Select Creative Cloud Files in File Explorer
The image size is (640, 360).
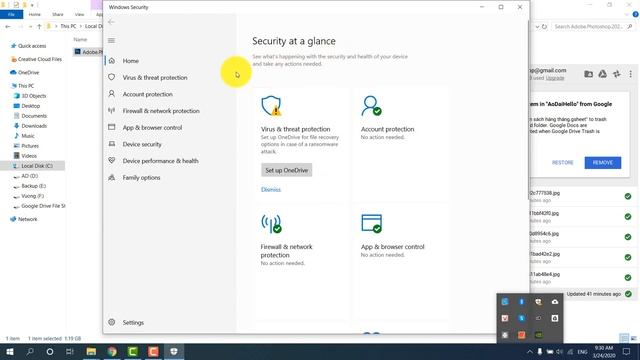click(40, 59)
